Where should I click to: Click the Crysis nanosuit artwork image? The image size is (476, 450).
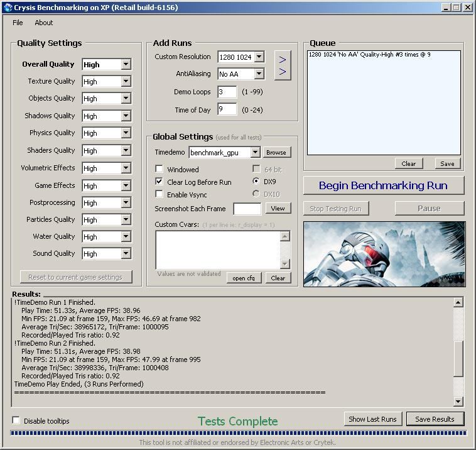click(384, 254)
